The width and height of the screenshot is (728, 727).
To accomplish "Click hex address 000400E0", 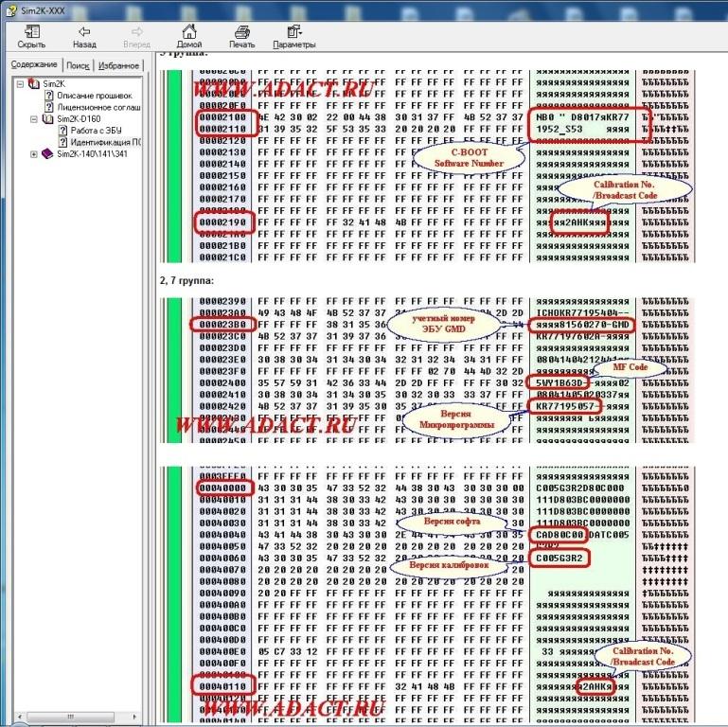I will tap(222, 651).
